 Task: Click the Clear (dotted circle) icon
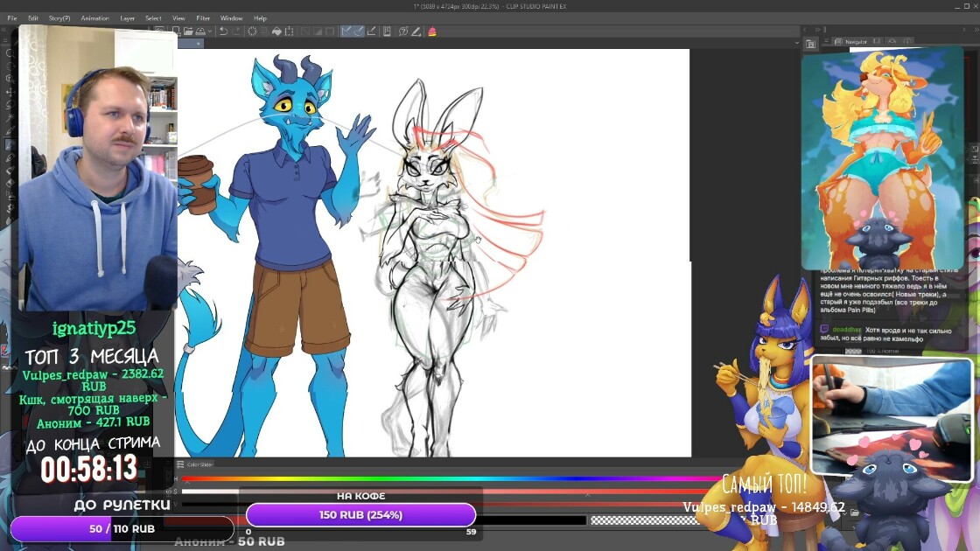(253, 31)
